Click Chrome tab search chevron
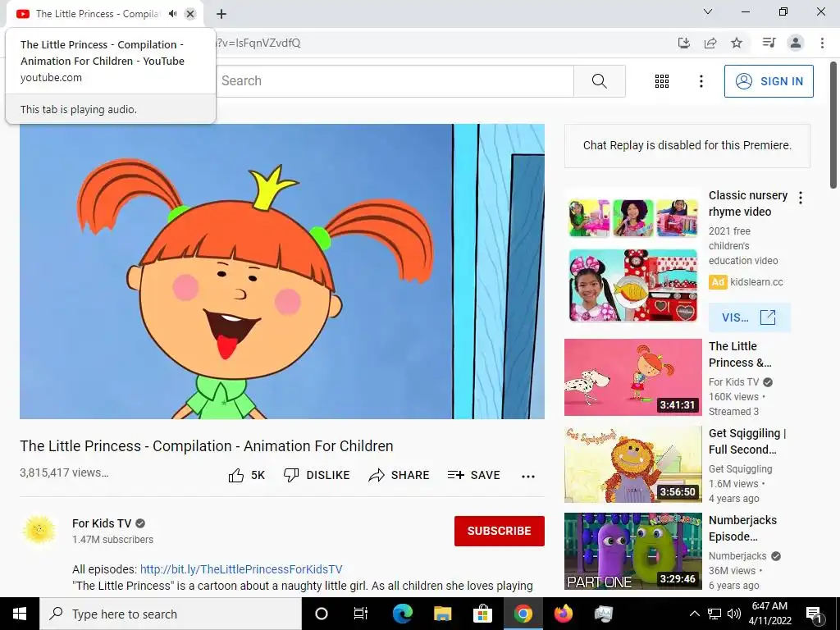The height and width of the screenshot is (630, 840). pos(708,11)
